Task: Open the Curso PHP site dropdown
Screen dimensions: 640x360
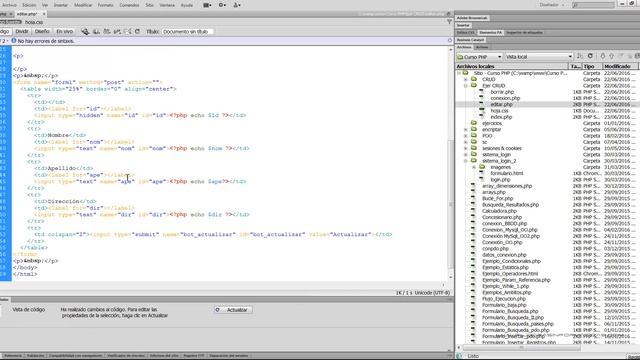Action: click(x=479, y=57)
